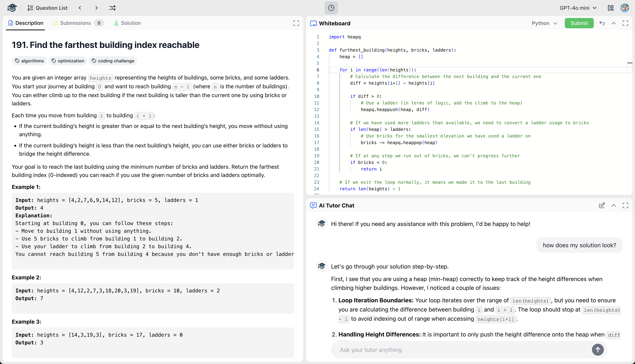Expand Description panel to fullscreen
635x364 pixels.
(296, 23)
